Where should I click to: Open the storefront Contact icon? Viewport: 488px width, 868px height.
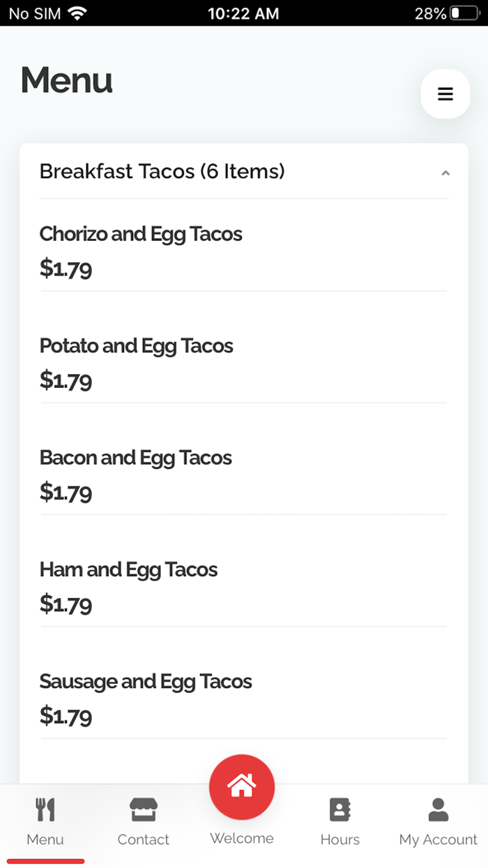tap(144, 809)
